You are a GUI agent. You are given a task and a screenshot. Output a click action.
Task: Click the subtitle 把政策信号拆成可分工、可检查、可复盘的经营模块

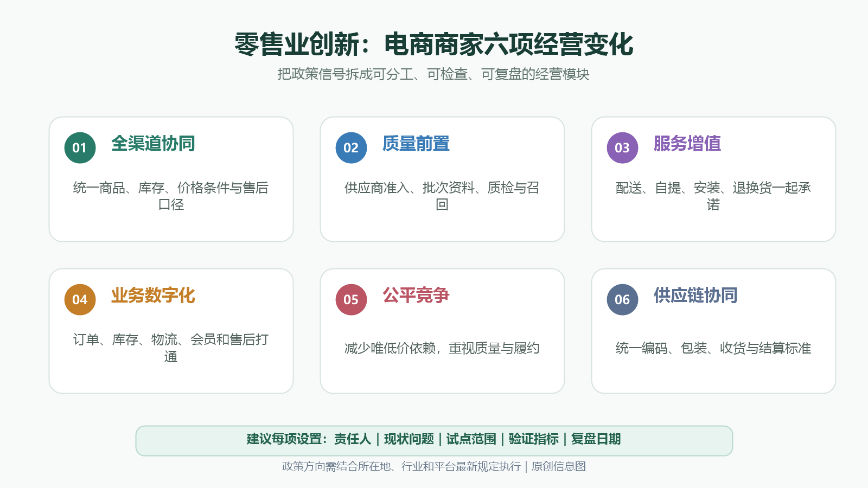[433, 74]
